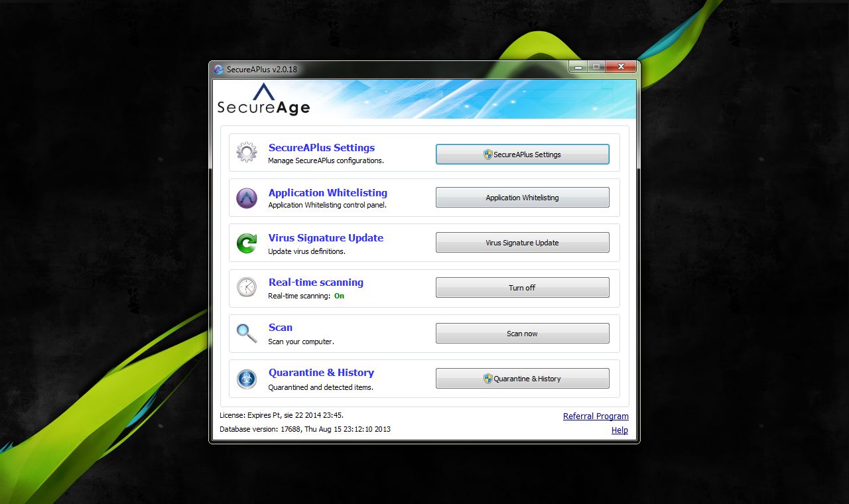Click the purple Application Whitelisting icon
The image size is (849, 504).
[247, 198]
